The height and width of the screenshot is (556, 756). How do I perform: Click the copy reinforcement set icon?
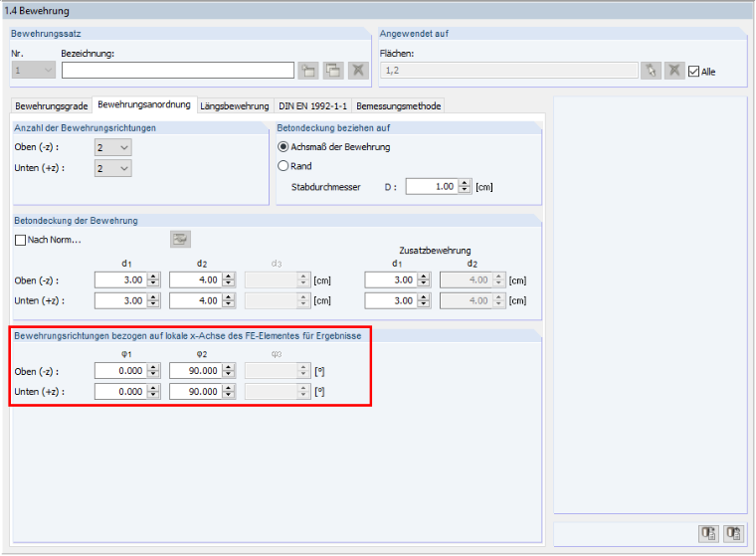pyautogui.click(x=333, y=71)
